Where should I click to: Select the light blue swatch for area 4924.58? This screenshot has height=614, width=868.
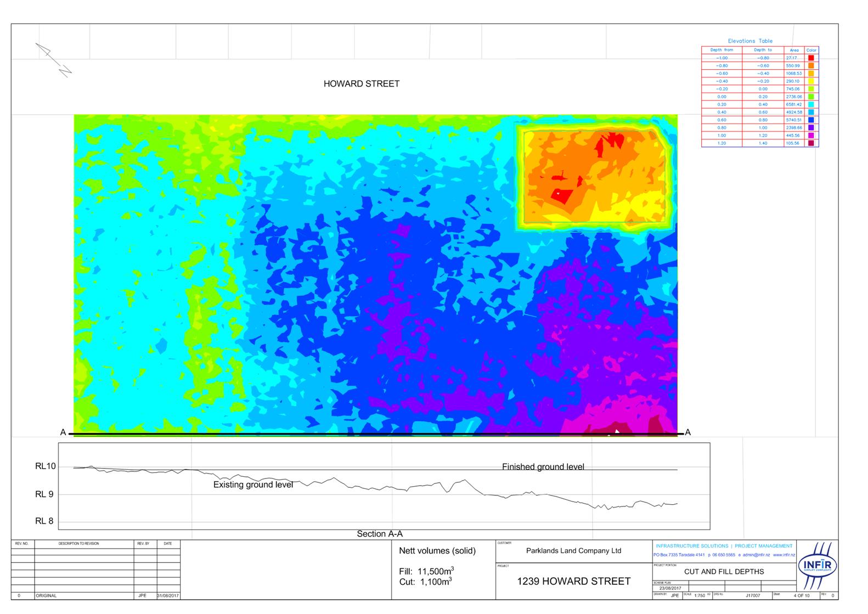point(811,112)
